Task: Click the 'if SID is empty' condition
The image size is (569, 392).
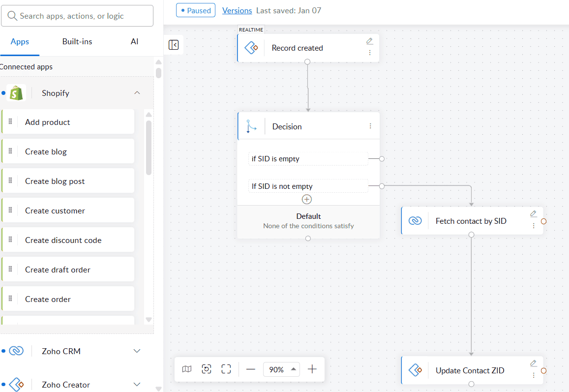Action: pyautogui.click(x=308, y=158)
